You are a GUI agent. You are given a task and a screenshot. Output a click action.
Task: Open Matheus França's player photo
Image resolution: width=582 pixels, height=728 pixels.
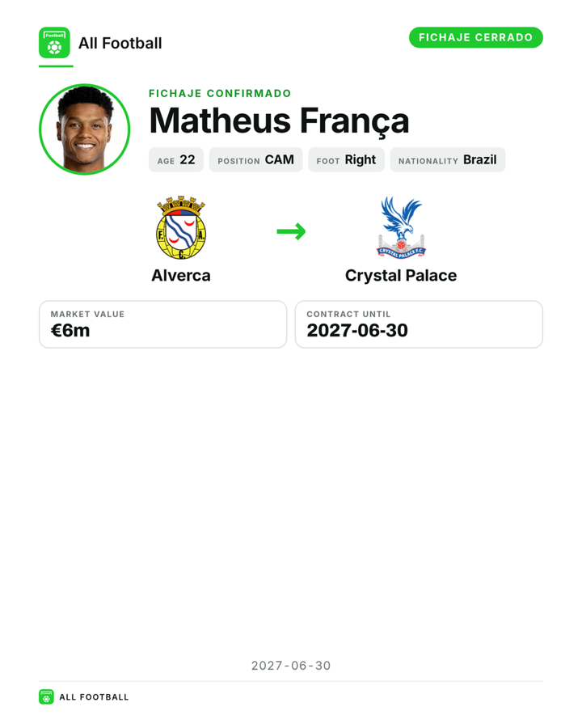point(84,129)
